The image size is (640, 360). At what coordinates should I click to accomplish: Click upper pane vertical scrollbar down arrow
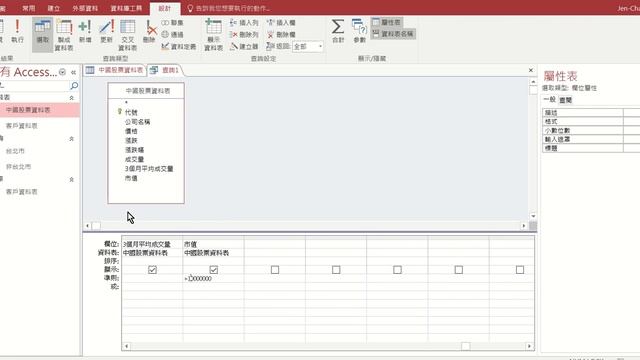tap(533, 216)
